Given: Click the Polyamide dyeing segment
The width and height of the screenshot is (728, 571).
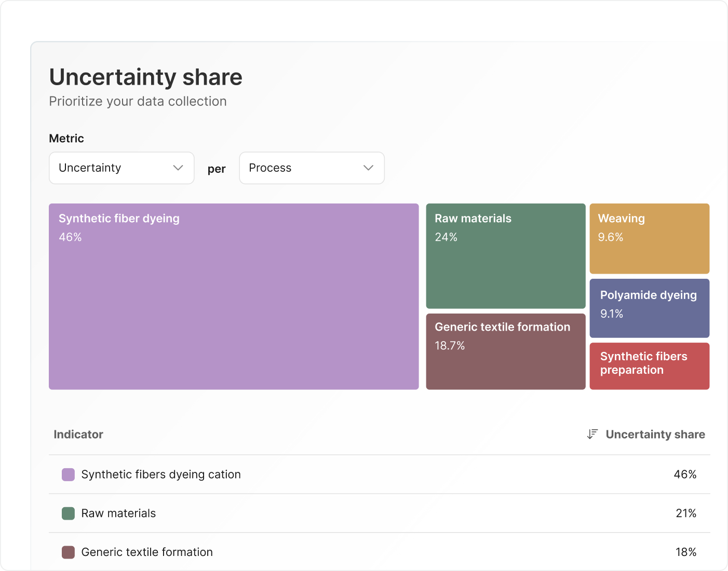Looking at the screenshot, I should pyautogui.click(x=649, y=308).
